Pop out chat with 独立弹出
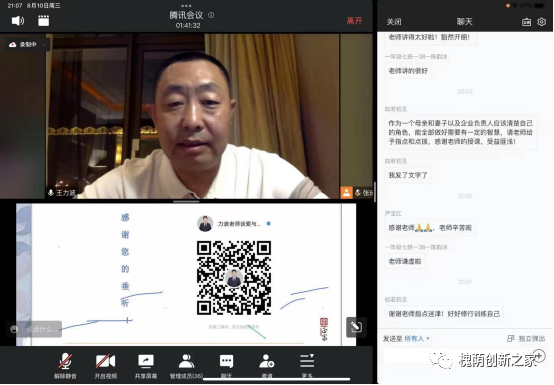 pyautogui.click(x=526, y=338)
